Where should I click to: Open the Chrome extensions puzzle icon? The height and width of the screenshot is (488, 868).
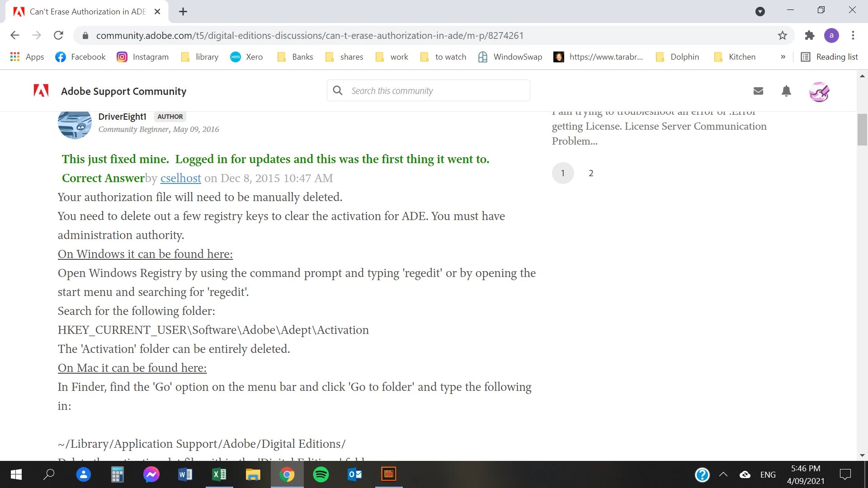pos(810,35)
